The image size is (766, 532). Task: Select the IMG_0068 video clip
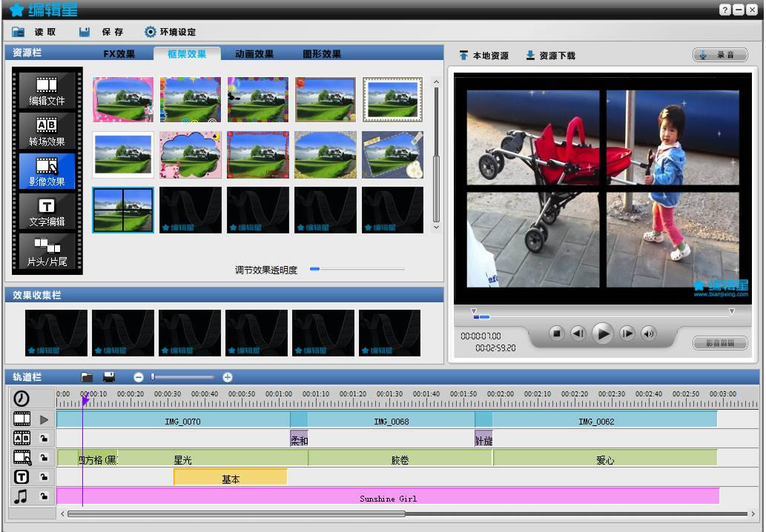[x=392, y=421]
